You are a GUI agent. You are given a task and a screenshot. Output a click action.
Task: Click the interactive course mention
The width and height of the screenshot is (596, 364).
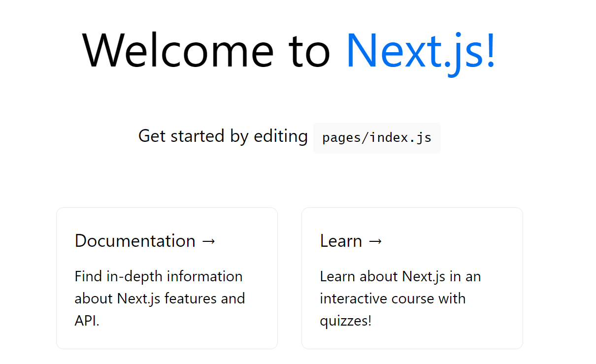(393, 298)
